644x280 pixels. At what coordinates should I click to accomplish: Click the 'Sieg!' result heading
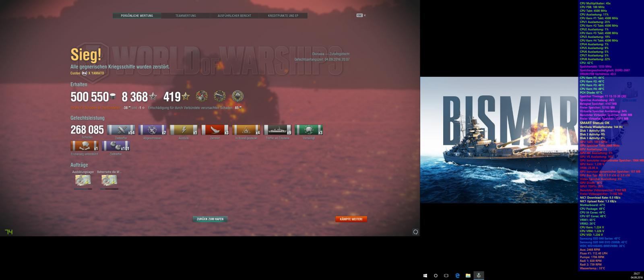(86, 55)
